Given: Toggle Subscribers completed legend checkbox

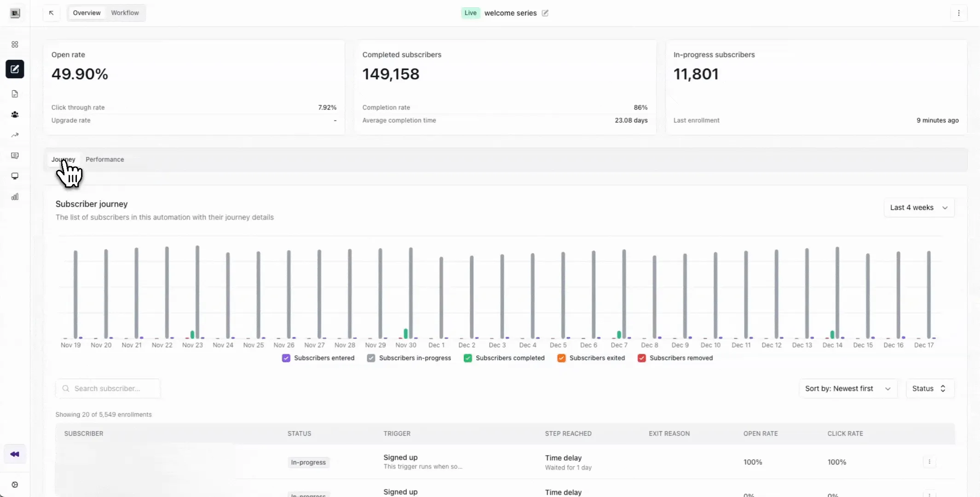Looking at the screenshot, I should click(468, 358).
